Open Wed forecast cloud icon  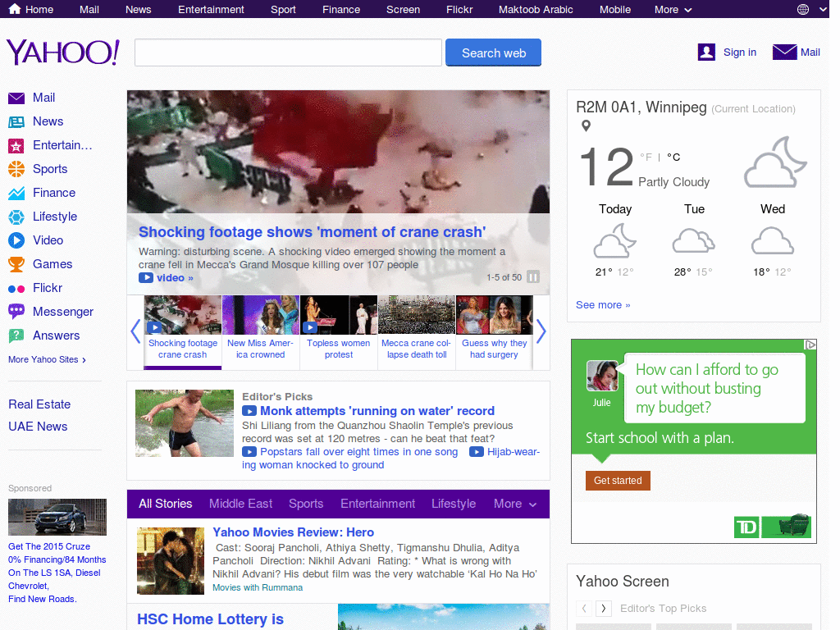(x=772, y=240)
